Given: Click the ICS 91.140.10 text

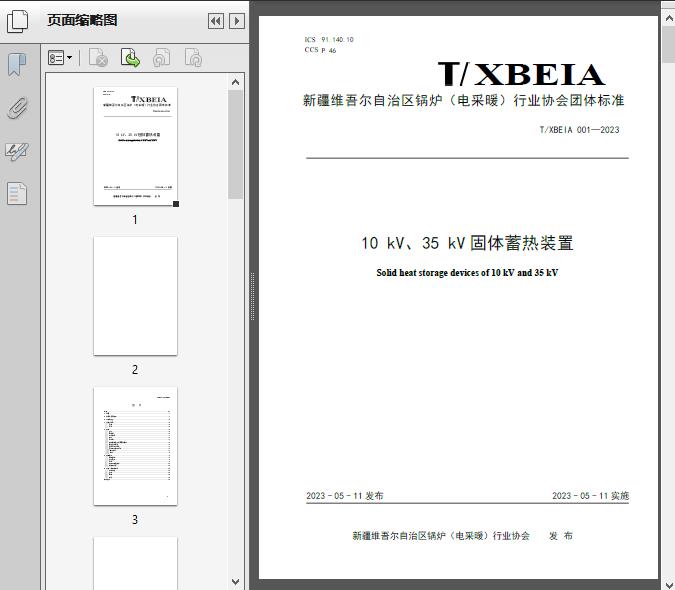Looking at the screenshot, I should pos(329,40).
